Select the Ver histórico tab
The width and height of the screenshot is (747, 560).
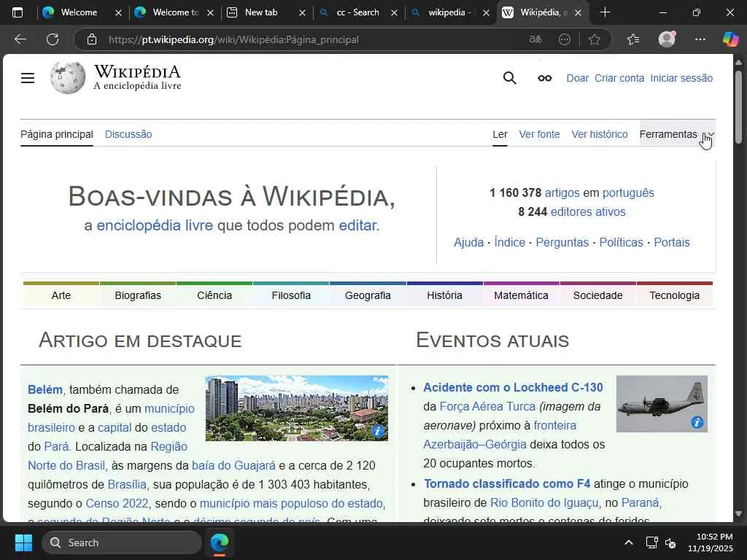pos(600,134)
